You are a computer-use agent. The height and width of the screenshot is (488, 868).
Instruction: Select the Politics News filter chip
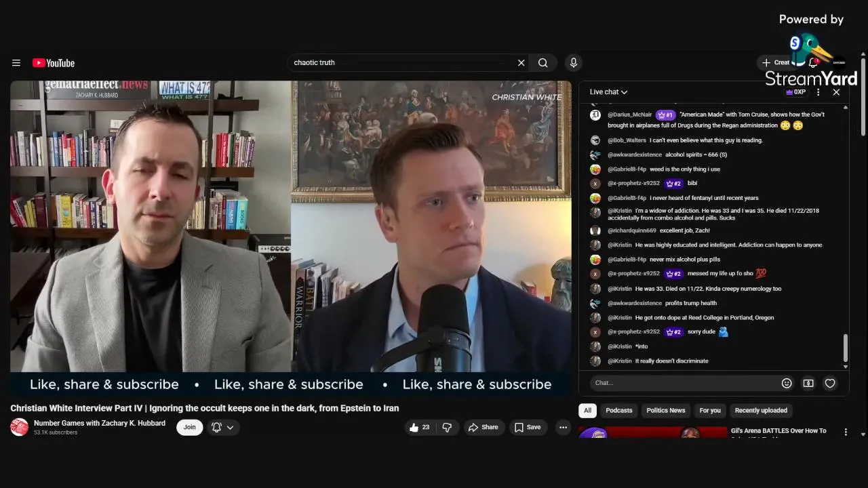click(666, 410)
